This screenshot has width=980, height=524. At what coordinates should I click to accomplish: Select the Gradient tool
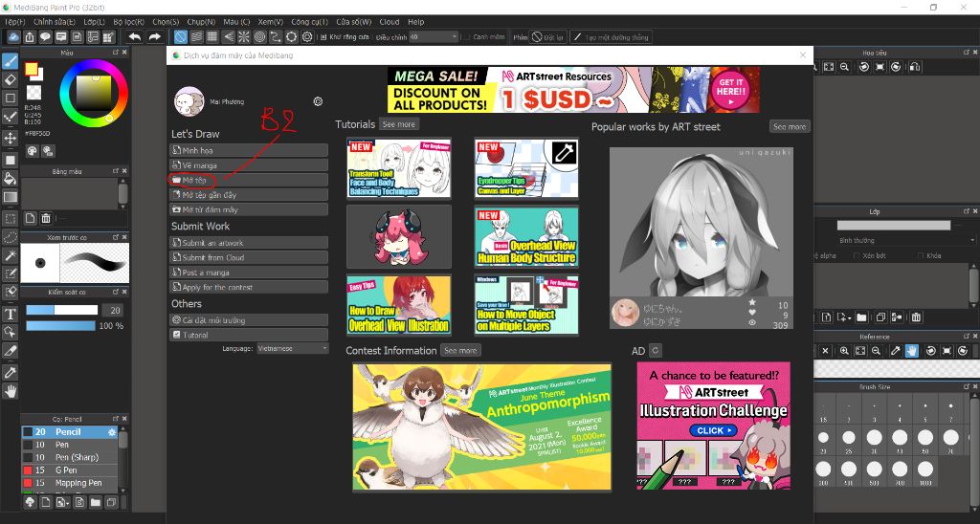click(x=10, y=197)
